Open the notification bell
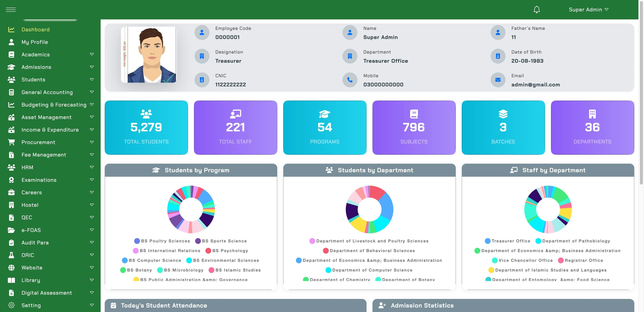 pos(536,10)
